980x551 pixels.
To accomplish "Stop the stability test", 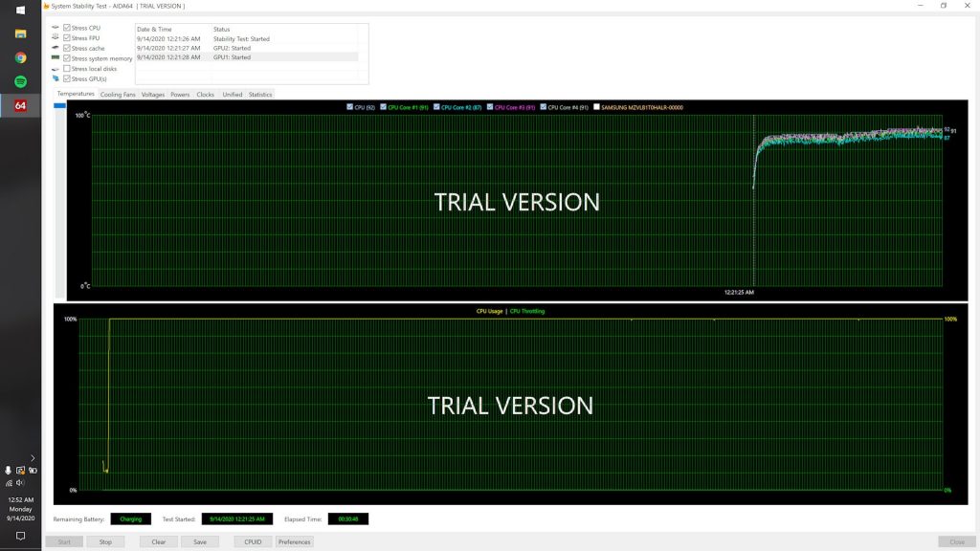I will [105, 541].
